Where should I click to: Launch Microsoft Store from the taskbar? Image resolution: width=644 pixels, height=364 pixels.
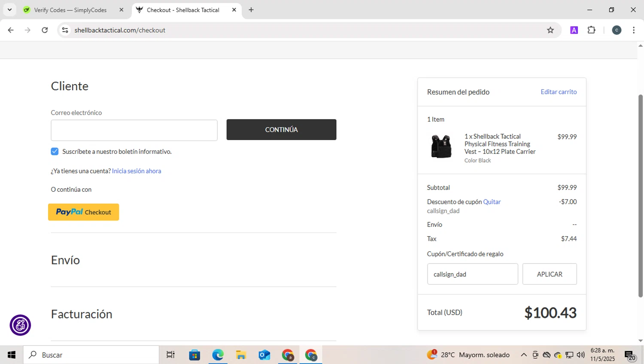194,355
